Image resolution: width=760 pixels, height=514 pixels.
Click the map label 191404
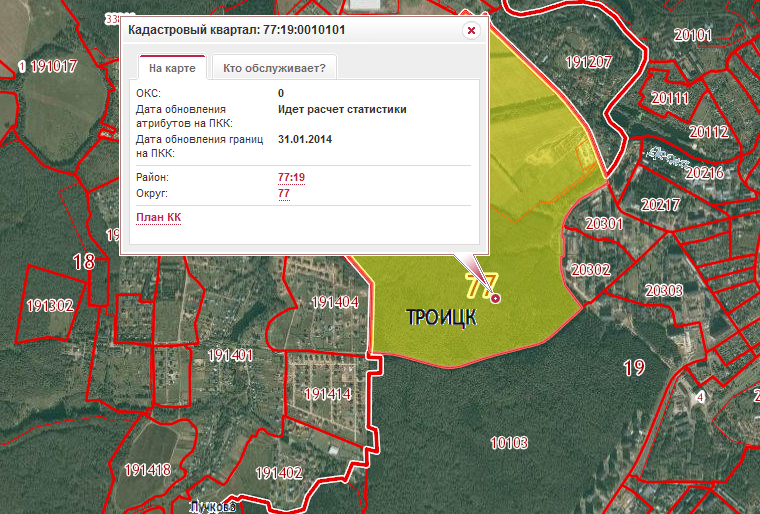click(x=335, y=303)
